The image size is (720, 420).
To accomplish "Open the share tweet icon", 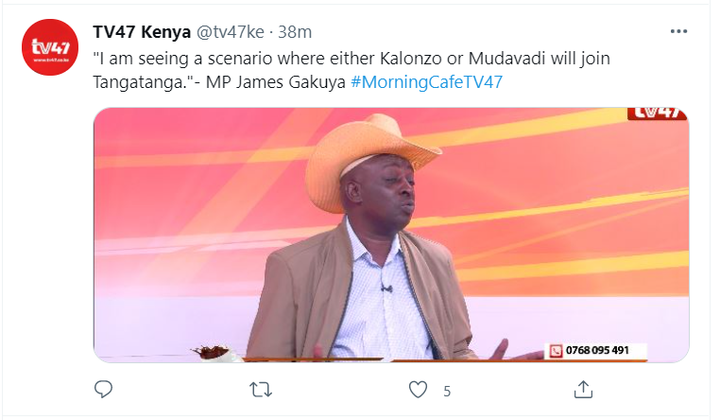I will pos(583,389).
